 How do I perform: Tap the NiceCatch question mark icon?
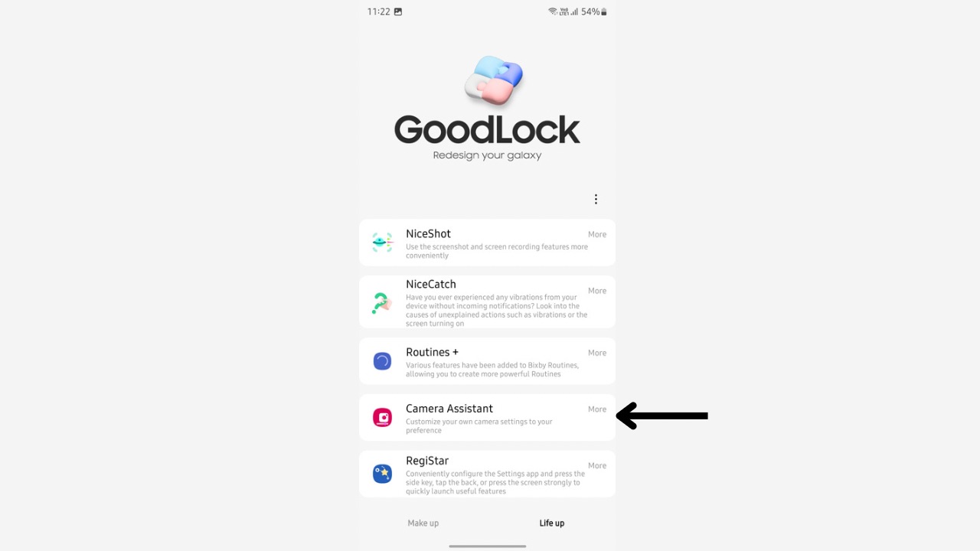381,303
